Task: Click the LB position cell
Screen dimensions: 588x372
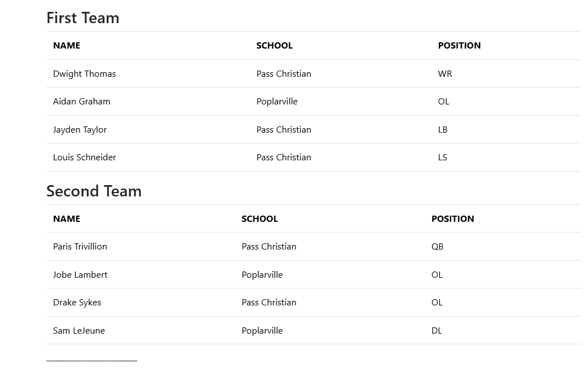Action: click(443, 130)
